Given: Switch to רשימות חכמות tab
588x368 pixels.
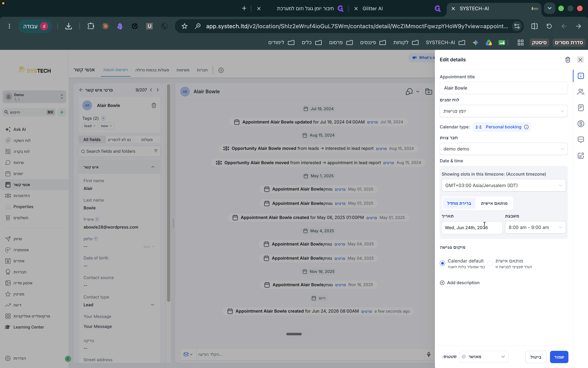Looking at the screenshot, I should pyautogui.click(x=115, y=70).
